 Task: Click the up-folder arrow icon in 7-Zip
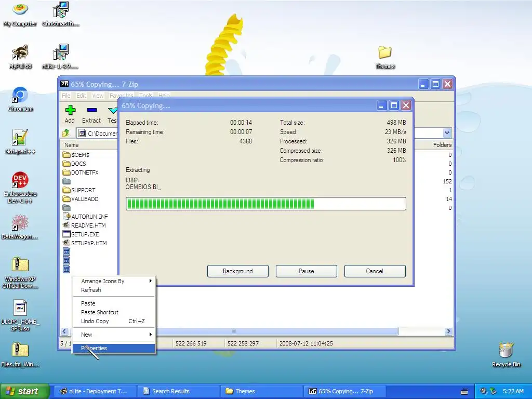point(66,133)
